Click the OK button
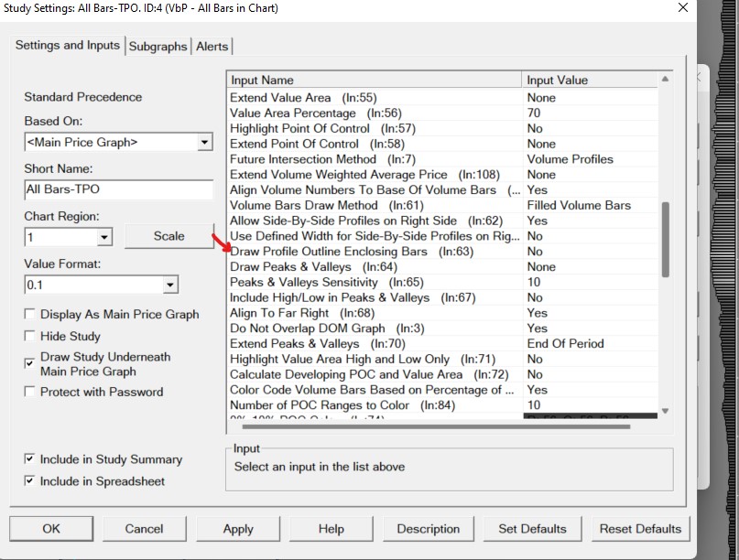 point(51,529)
